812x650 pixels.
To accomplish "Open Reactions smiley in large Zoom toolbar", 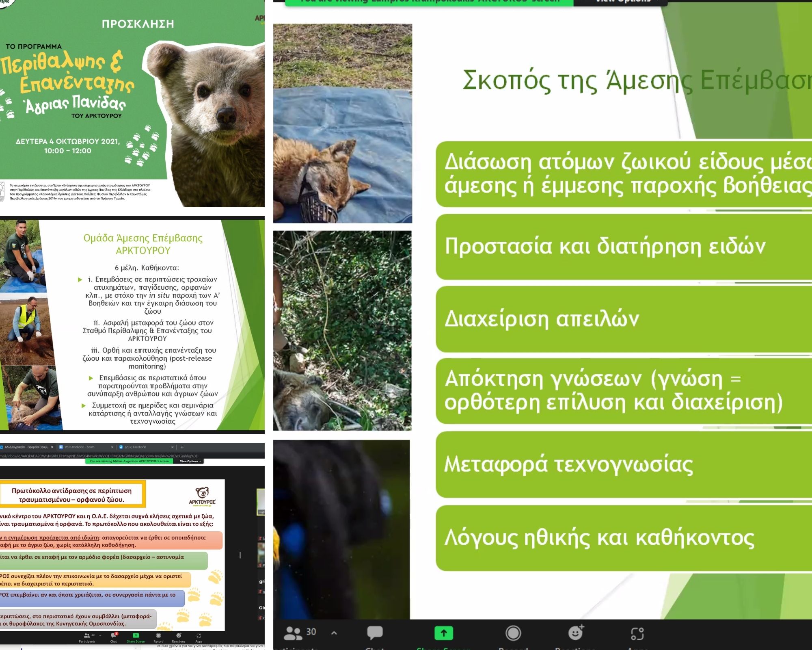I will pos(576,633).
